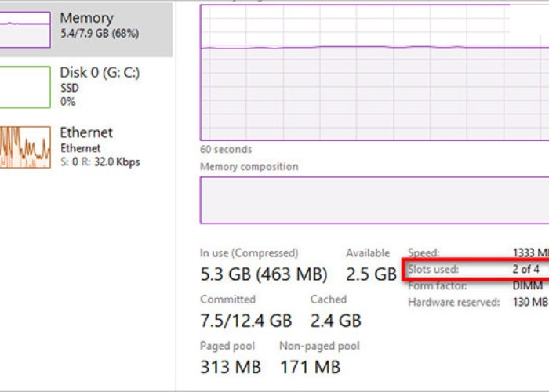Click the Ethernet send/receive rate text
Image resolution: width=549 pixels, height=392 pixels.
click(100, 162)
